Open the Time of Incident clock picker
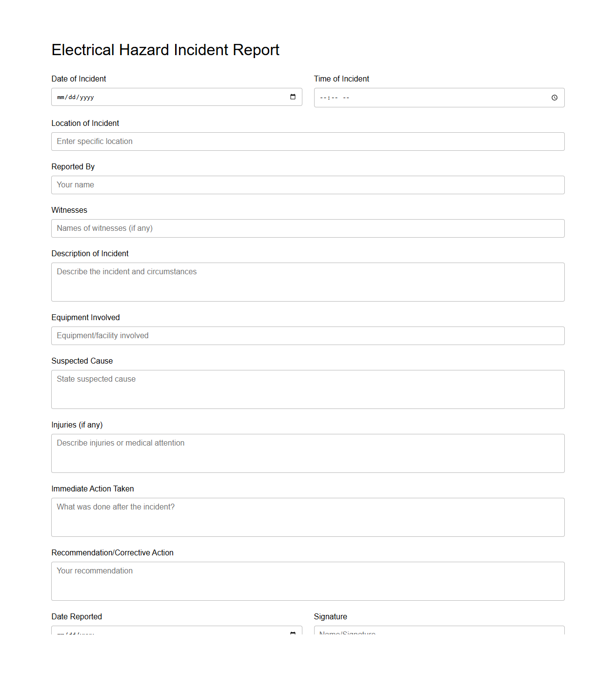 (554, 98)
